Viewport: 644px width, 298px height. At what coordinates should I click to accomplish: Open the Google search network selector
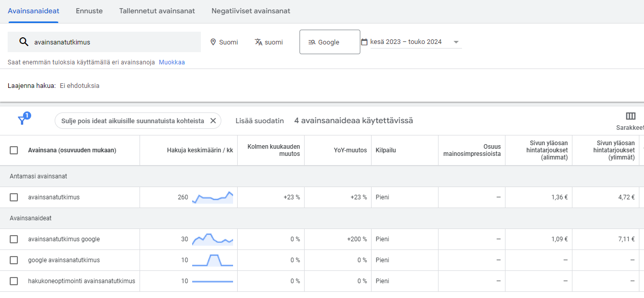(330, 42)
